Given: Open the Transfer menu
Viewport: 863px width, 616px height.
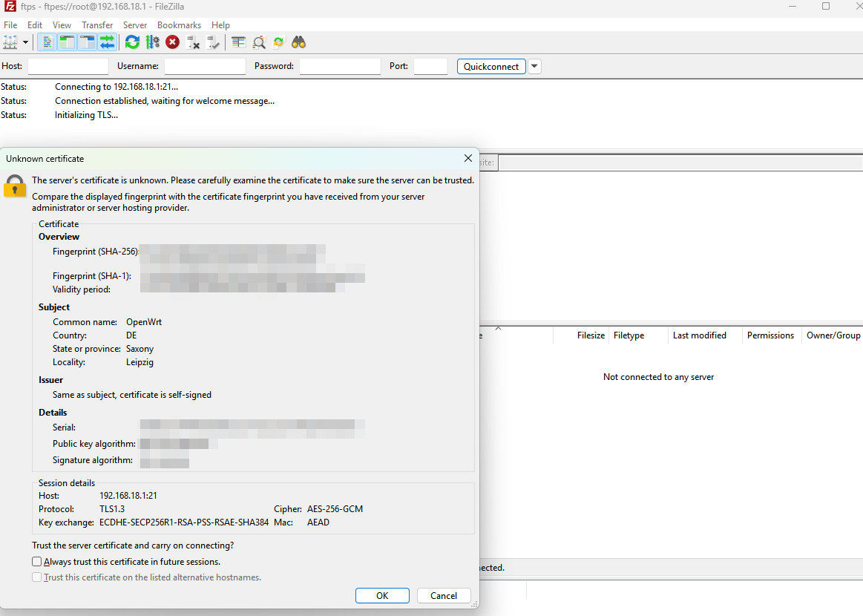Looking at the screenshot, I should coord(97,25).
